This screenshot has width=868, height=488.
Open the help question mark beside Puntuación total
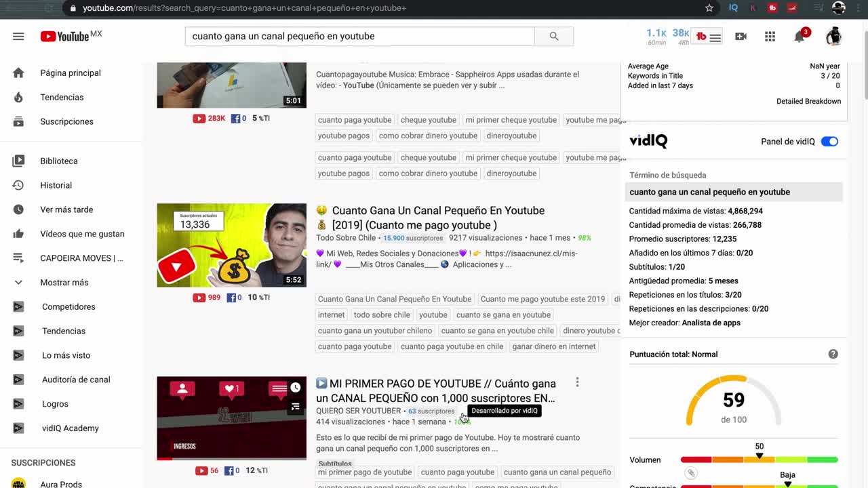point(833,354)
